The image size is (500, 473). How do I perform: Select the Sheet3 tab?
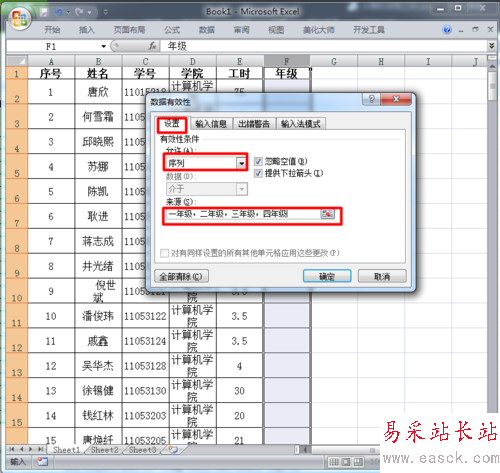[143, 450]
